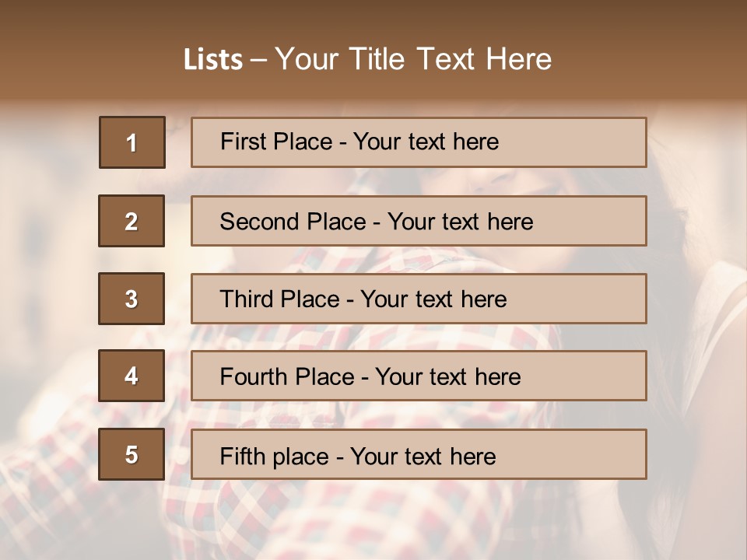Select "Your text here" in the Third Place bar
This screenshot has width=747, height=560.
(433, 299)
